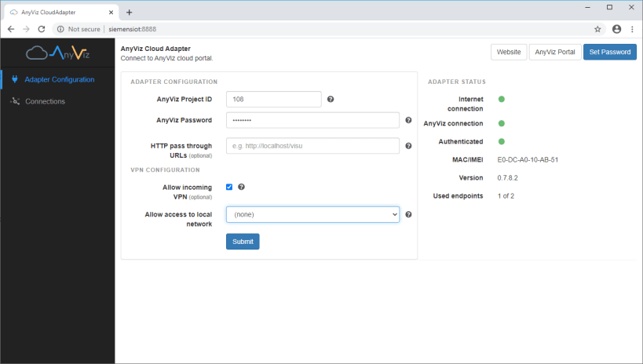Select the AnyViz CloudAdapter tab

(x=61, y=13)
